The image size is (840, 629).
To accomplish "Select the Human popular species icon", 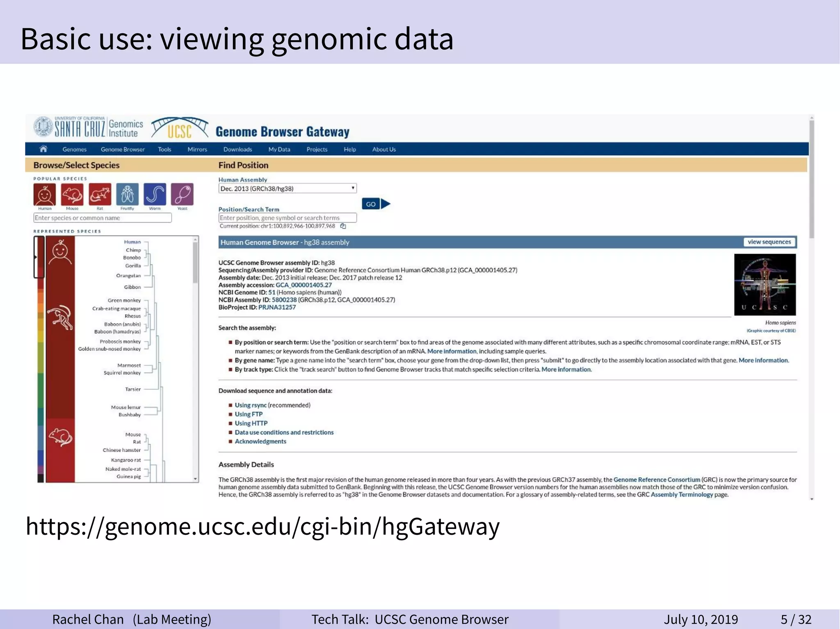I will pyautogui.click(x=44, y=194).
